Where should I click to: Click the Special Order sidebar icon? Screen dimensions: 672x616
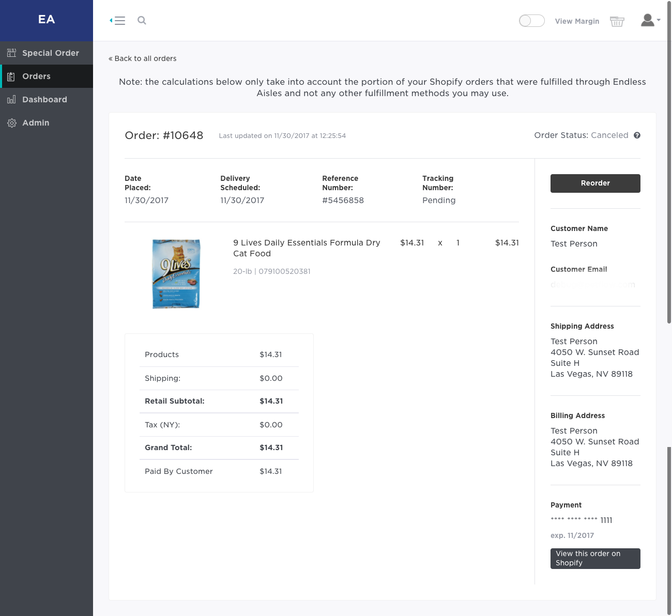click(x=11, y=53)
